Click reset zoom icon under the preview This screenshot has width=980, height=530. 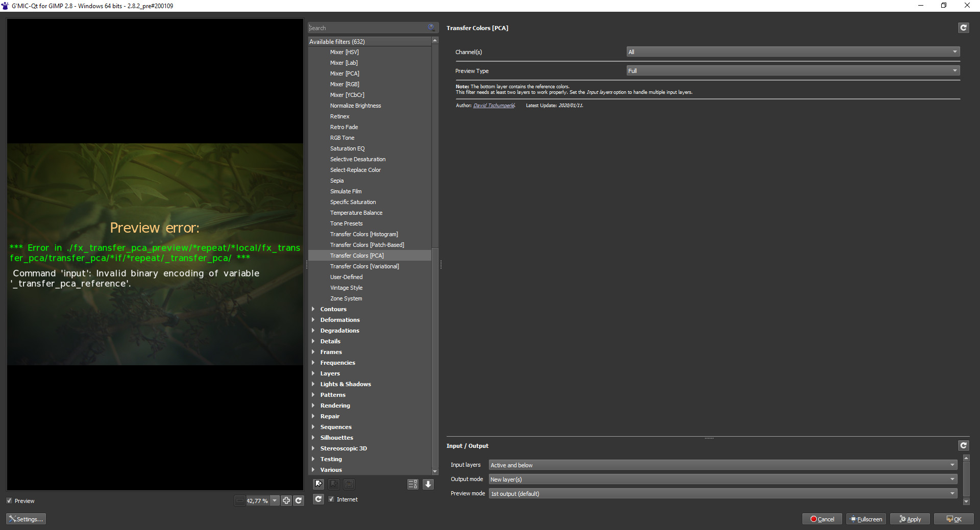tap(299, 500)
